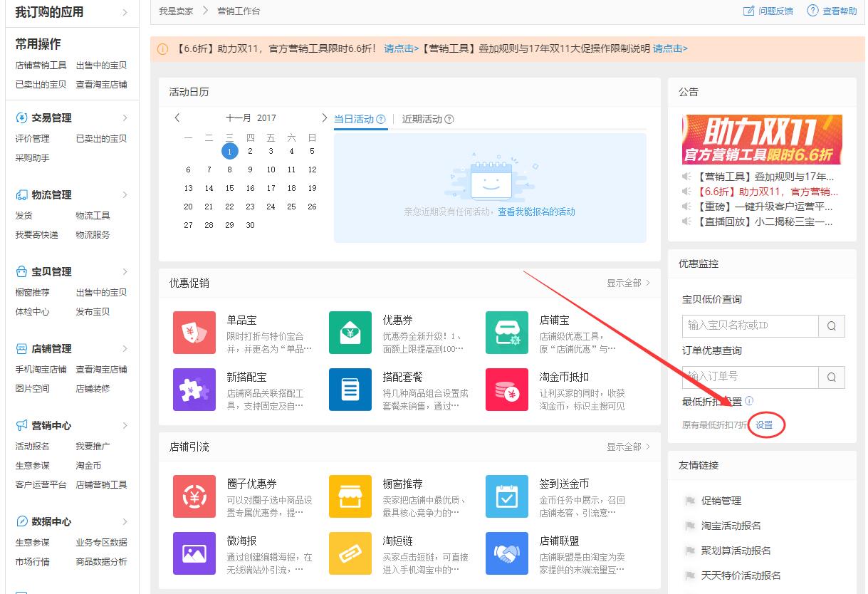The height and width of the screenshot is (594, 868).
Task: Expand 交易管理 section chevron
Action: point(125,118)
